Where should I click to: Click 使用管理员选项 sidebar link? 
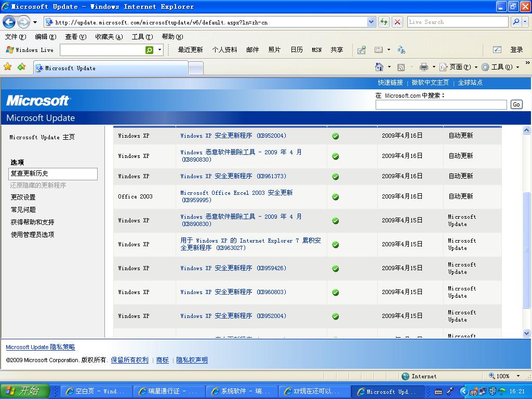coord(33,234)
